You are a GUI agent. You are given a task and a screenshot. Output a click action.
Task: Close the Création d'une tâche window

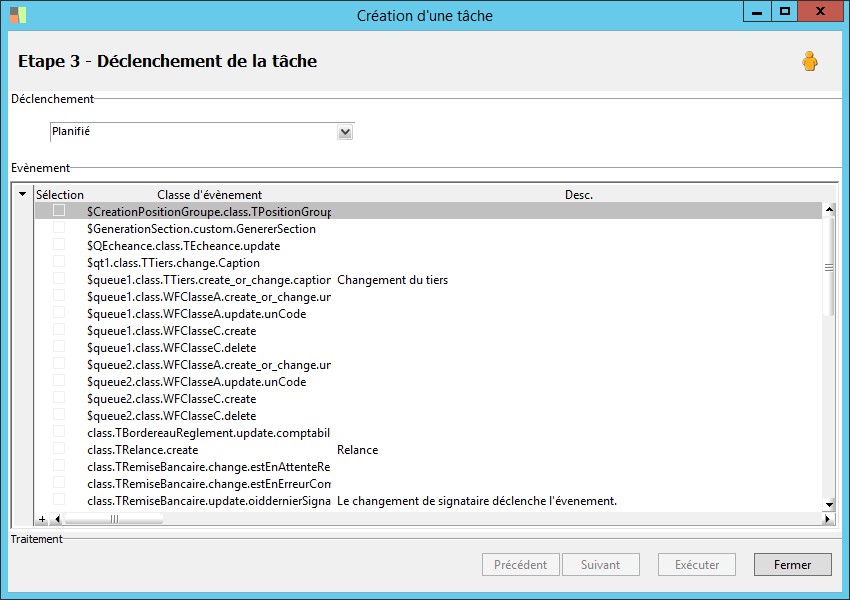point(821,12)
